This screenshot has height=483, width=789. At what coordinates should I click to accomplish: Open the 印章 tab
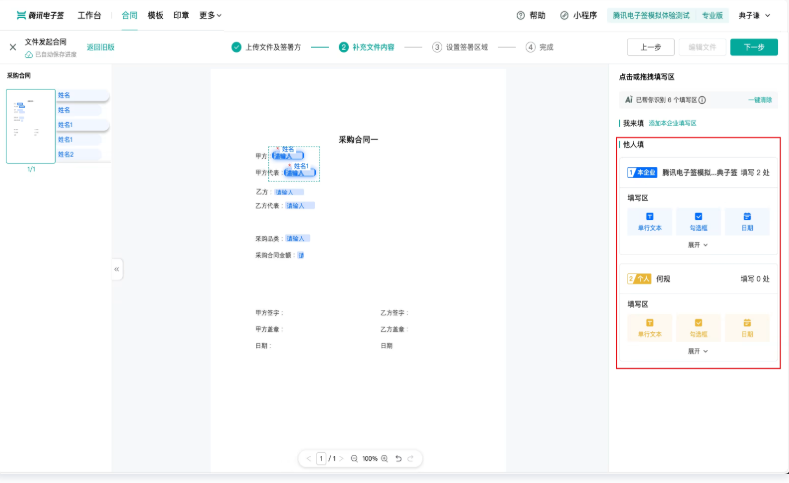click(181, 16)
